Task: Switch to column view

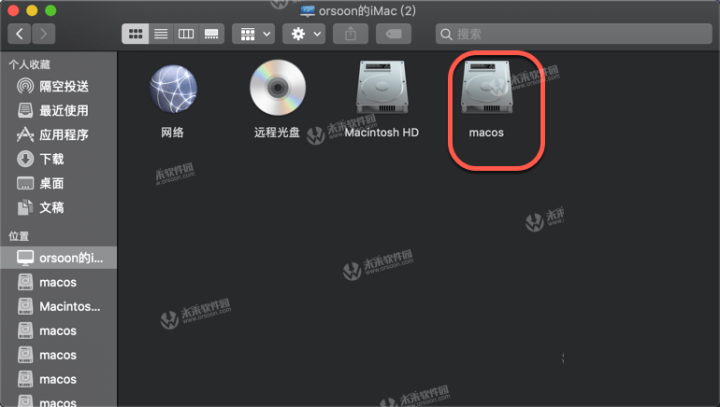Action: 186,34
